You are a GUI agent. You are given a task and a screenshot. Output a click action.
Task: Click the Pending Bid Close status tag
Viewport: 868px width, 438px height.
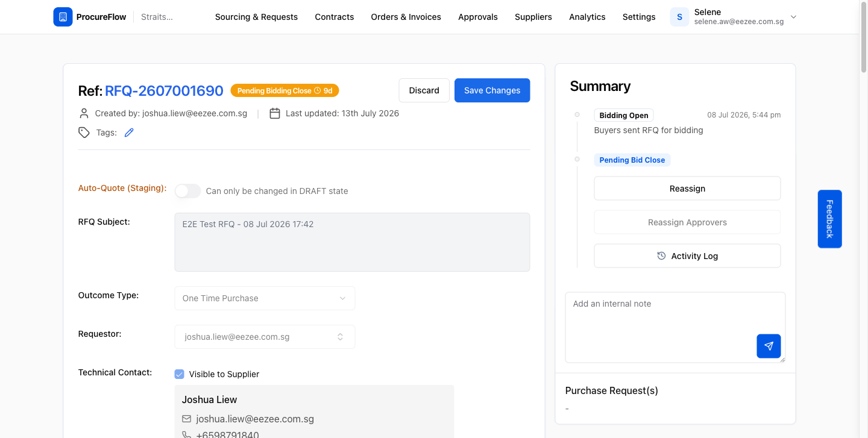click(632, 160)
